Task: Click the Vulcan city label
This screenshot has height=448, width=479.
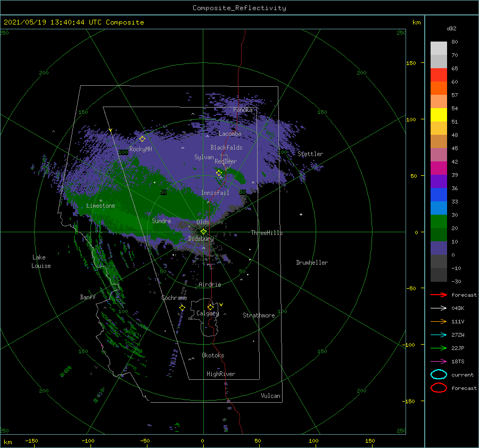Action: pyautogui.click(x=271, y=396)
